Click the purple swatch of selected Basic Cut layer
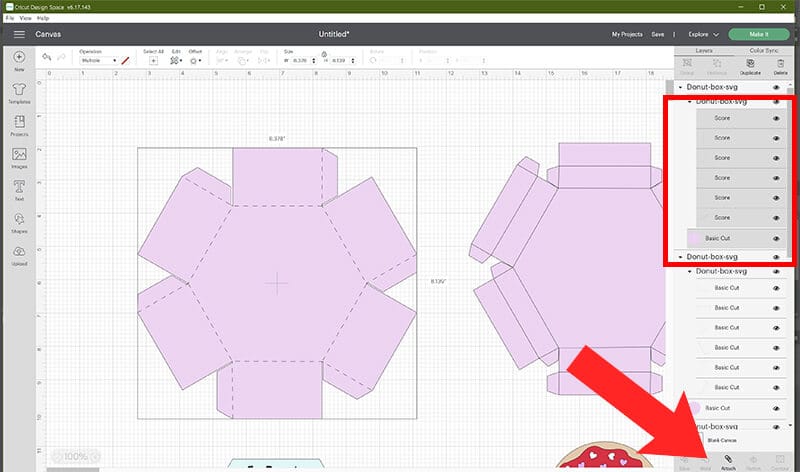Viewport: 800px width, 472px height. point(694,238)
